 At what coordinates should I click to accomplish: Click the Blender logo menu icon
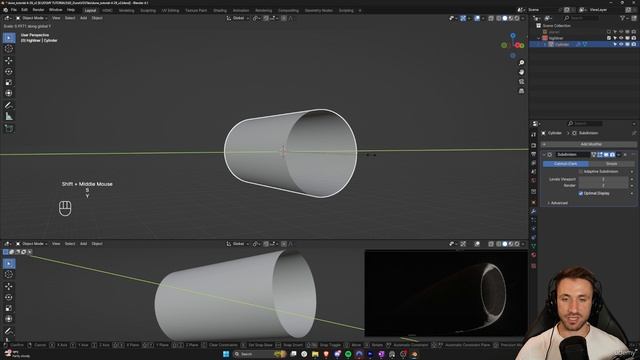pos(6,10)
